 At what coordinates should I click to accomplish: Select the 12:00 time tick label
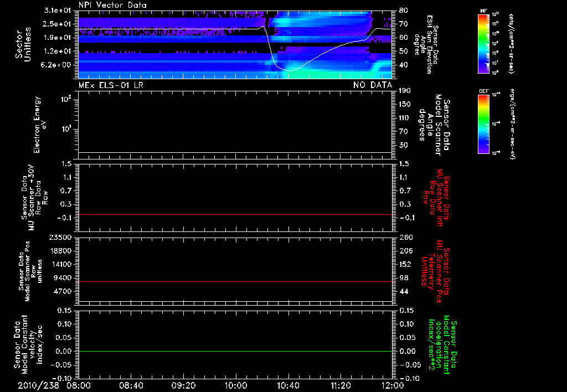pyautogui.click(x=393, y=385)
